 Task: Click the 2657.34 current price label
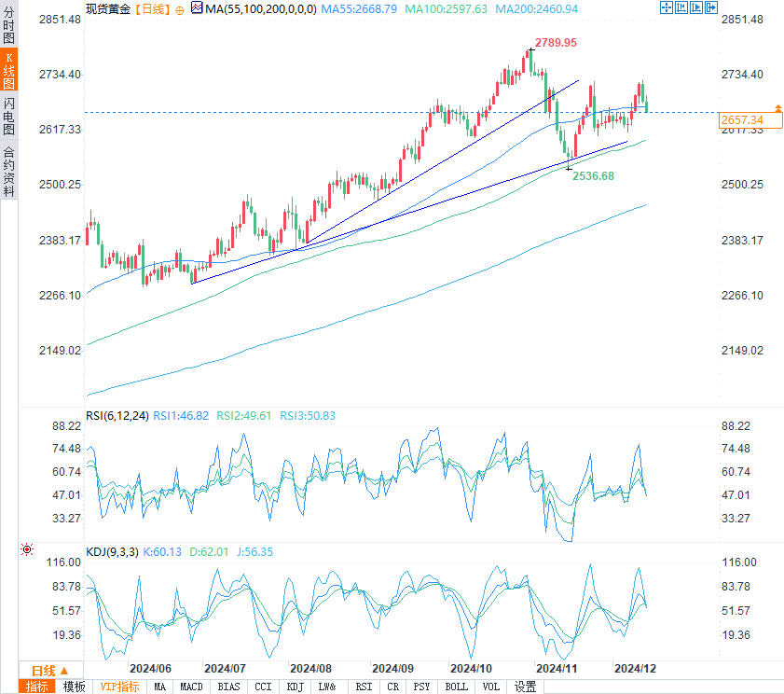click(x=750, y=120)
